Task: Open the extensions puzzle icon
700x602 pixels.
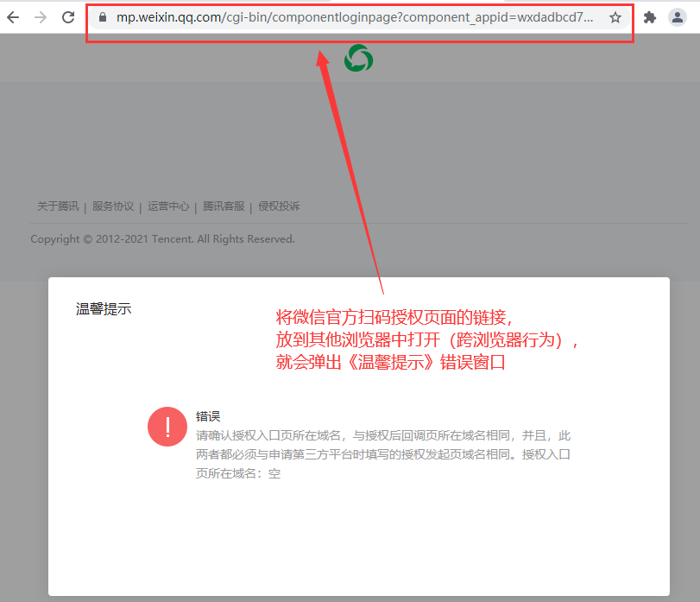Action: pos(650,17)
